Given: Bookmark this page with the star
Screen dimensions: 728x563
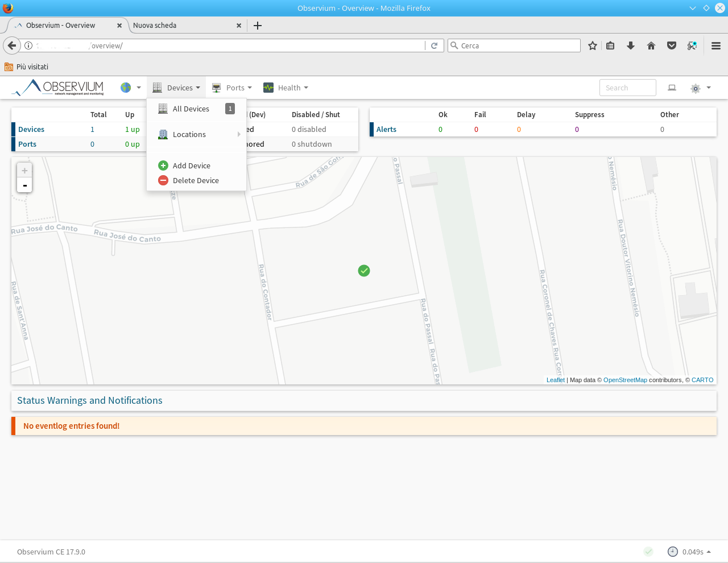Looking at the screenshot, I should 593,45.
